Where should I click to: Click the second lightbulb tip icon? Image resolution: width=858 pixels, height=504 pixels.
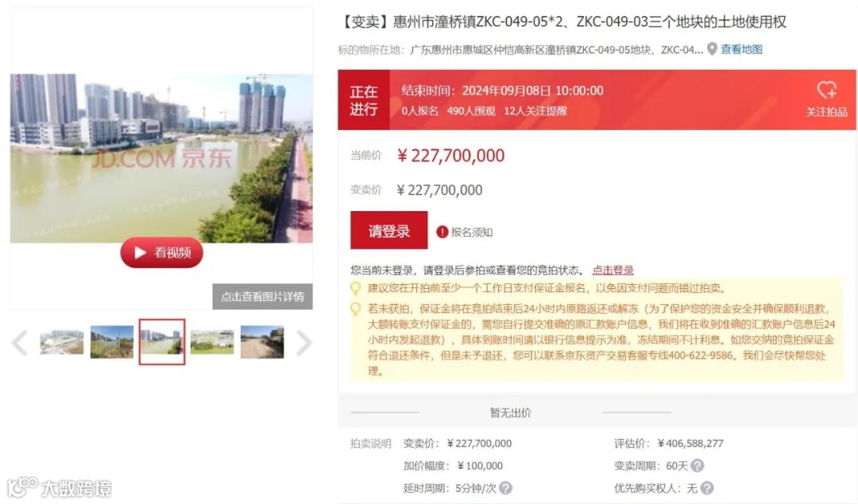356,309
